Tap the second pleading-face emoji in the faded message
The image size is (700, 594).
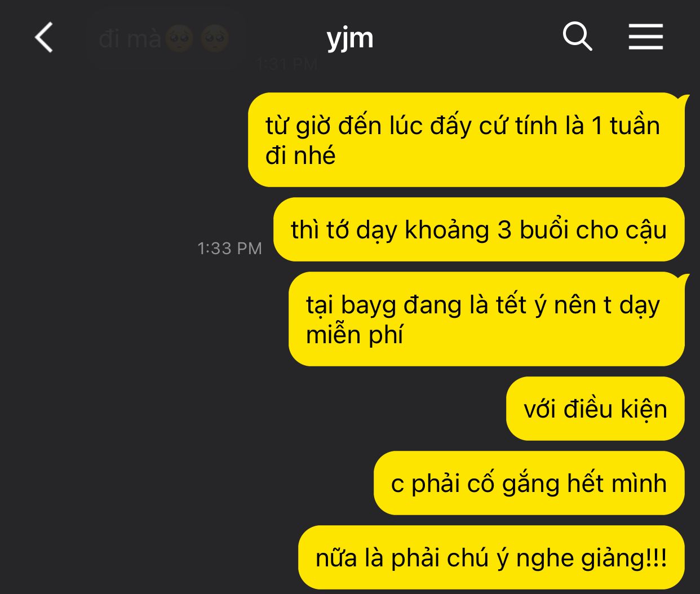(215, 39)
